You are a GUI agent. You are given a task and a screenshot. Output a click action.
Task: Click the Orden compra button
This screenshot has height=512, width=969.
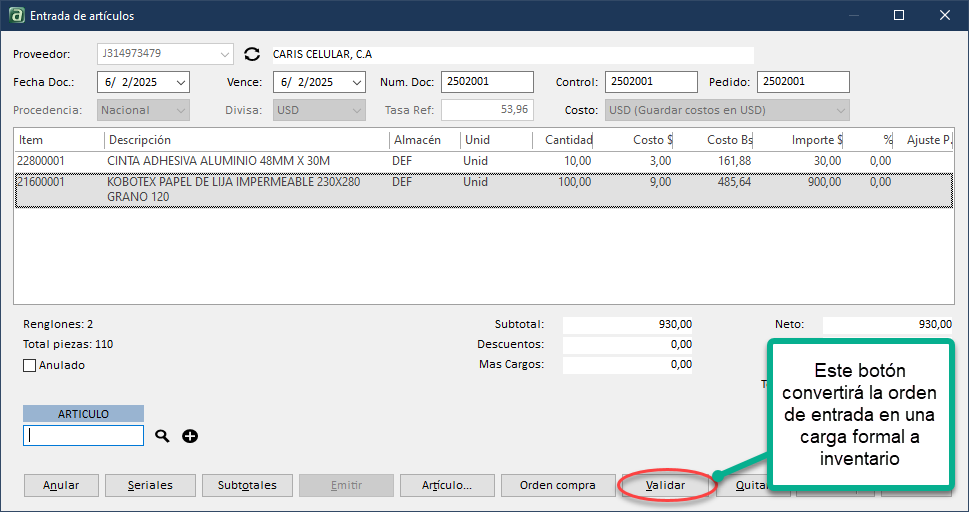tap(557, 485)
